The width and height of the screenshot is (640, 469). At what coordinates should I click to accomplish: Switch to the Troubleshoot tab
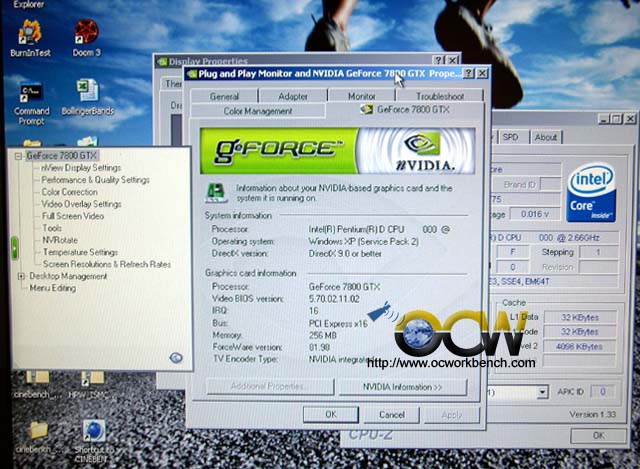point(440,96)
